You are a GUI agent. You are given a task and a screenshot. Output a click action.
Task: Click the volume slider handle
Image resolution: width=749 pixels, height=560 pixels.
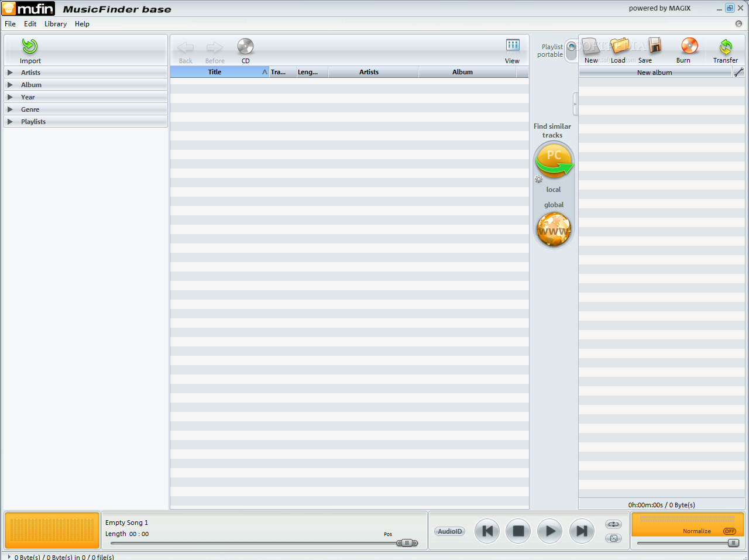[733, 543]
